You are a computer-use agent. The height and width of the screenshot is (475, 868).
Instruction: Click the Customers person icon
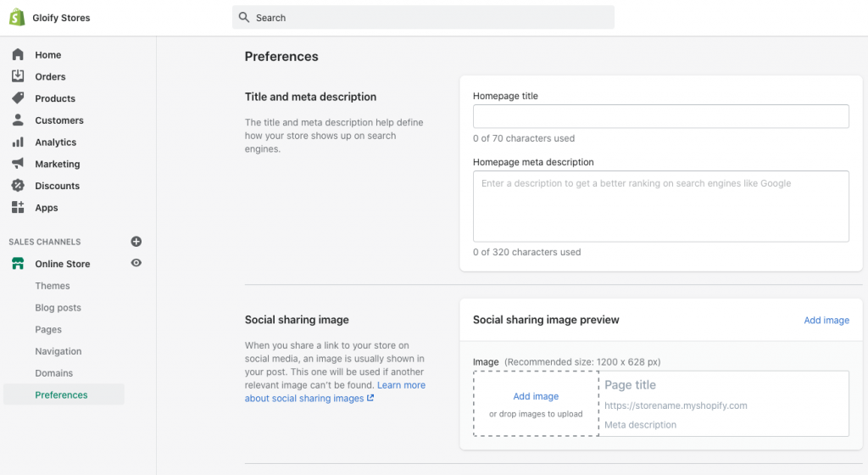(x=18, y=120)
